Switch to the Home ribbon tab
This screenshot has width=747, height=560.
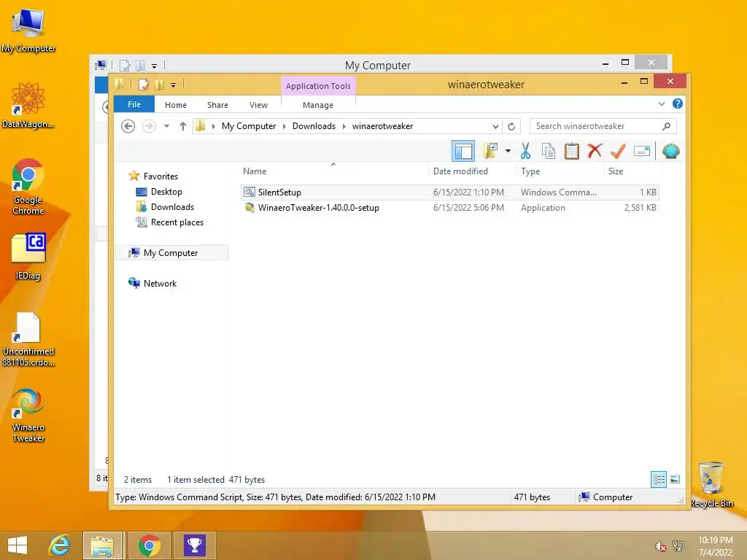176,105
